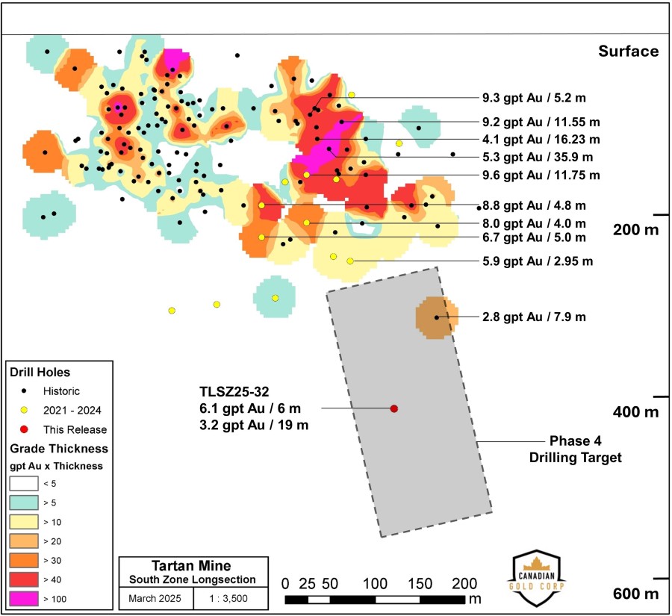
Task: Click the "March 2025" date cell
Action: pyautogui.click(x=155, y=598)
